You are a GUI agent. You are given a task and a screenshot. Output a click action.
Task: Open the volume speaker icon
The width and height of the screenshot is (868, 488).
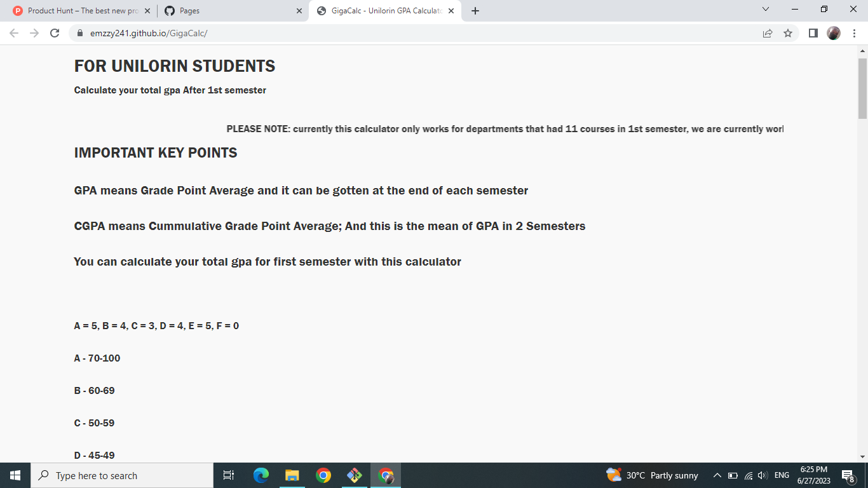tap(762, 475)
